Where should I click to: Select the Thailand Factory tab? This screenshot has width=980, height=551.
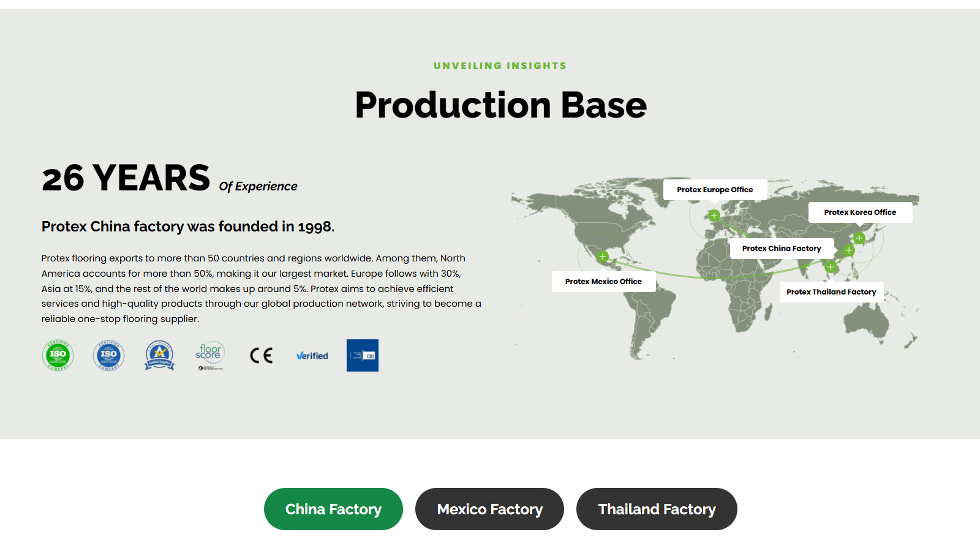[x=657, y=509]
